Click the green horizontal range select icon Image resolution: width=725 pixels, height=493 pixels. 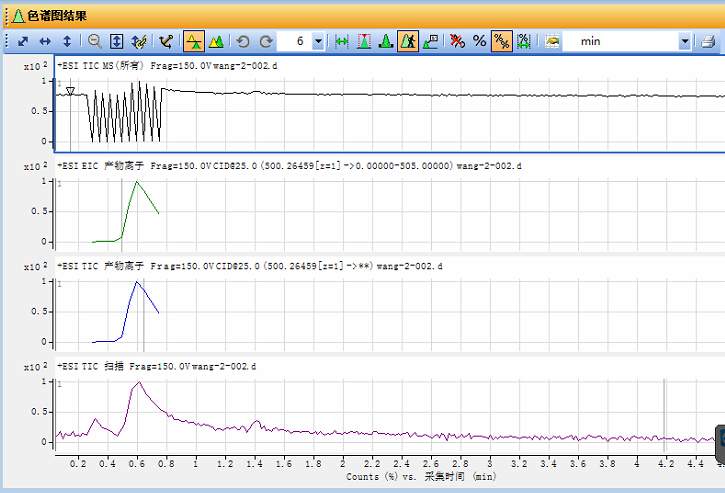pos(341,41)
